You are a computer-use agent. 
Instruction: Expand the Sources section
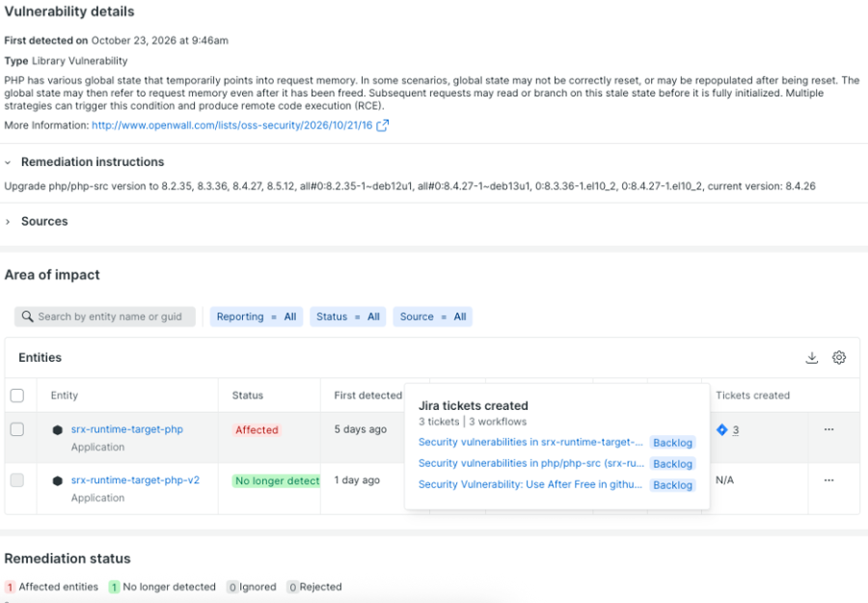pyautogui.click(x=8, y=222)
